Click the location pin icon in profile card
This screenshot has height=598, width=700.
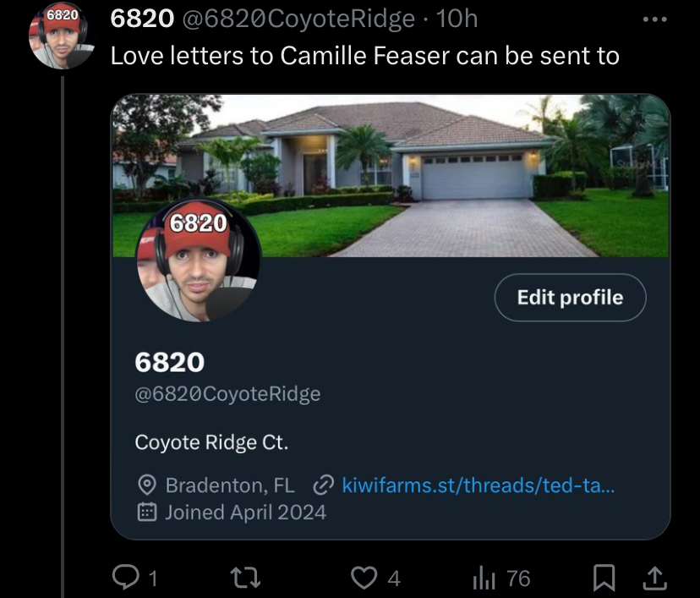[x=147, y=486]
